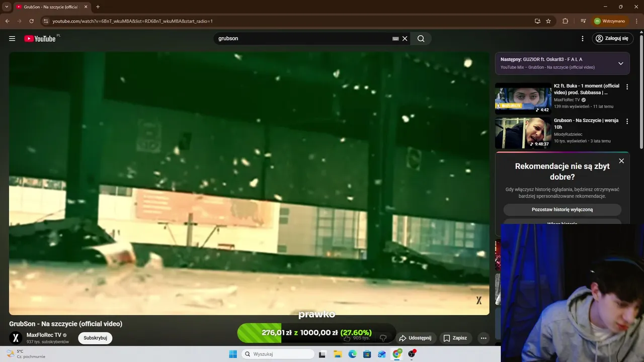
Task: Go to the YouTube home logo
Action: pos(40,39)
